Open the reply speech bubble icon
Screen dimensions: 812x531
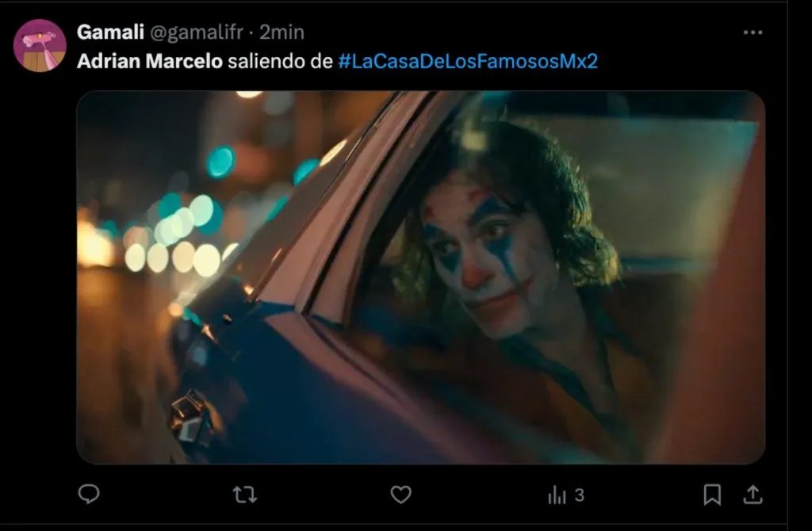coord(89,495)
